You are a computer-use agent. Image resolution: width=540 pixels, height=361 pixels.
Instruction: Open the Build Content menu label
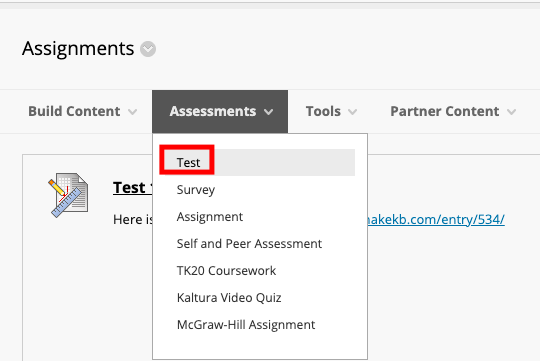click(74, 111)
